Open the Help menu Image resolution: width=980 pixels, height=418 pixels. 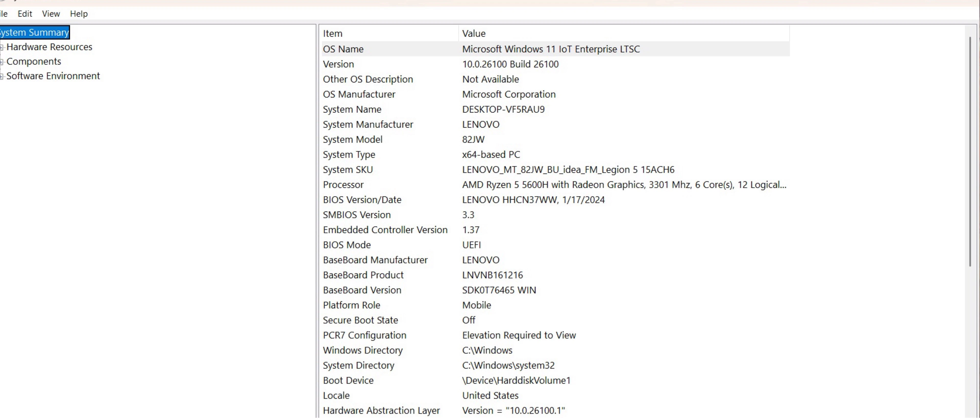tap(79, 14)
